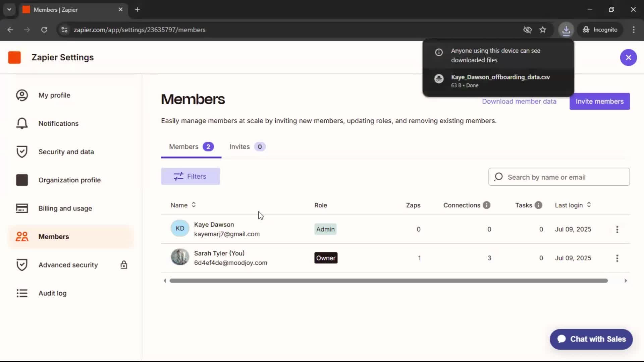Click the lock icon beside Advanced security
This screenshot has height=362, width=644.
coord(124,265)
